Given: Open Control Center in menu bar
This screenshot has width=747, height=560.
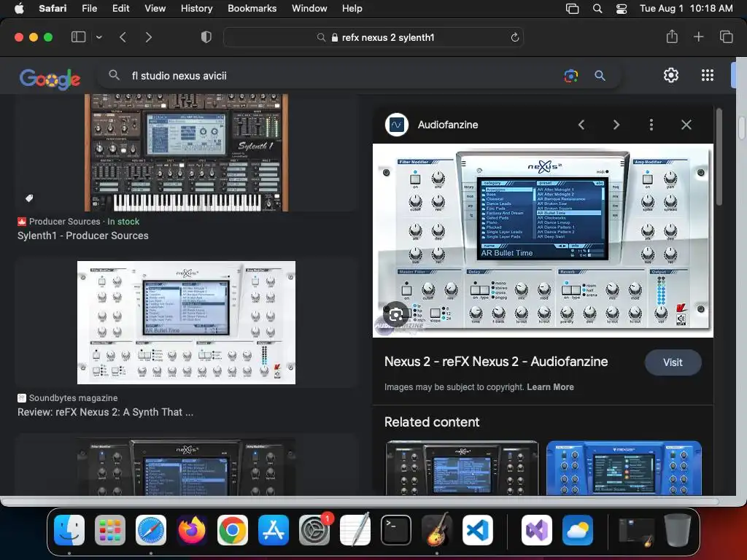Looking at the screenshot, I should coord(622,9).
